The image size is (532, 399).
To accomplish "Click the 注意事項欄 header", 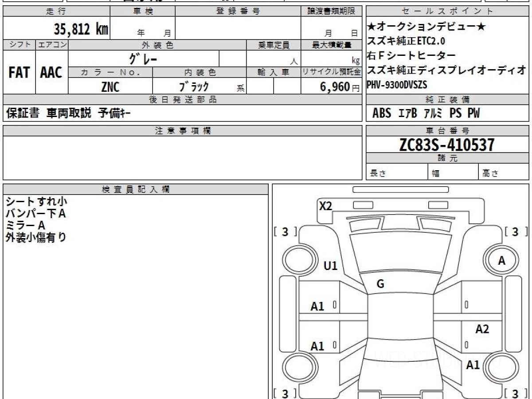I will pyautogui.click(x=182, y=131).
